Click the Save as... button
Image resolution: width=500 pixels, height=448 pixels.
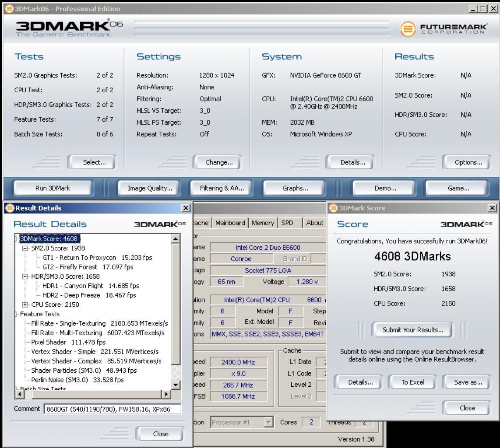[468, 382]
